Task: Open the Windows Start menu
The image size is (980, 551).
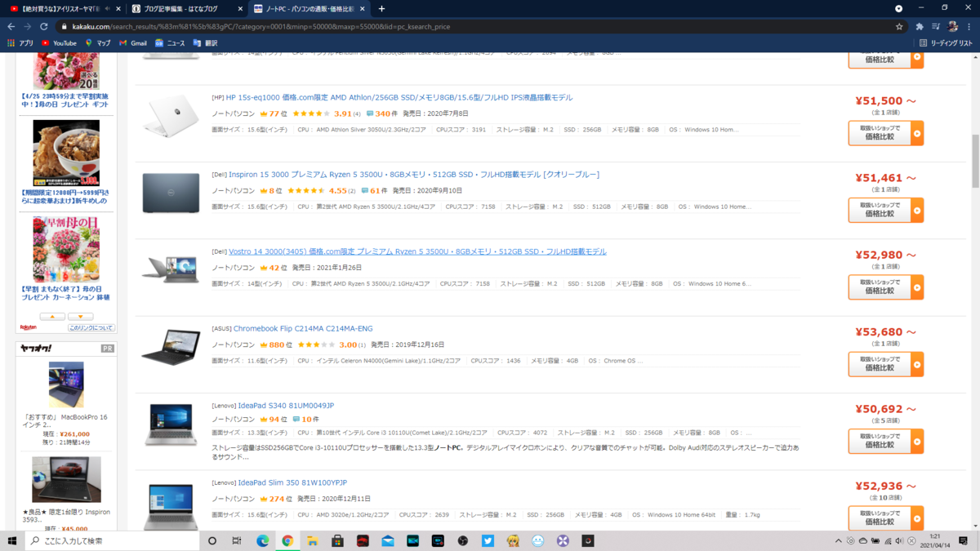Action: pyautogui.click(x=12, y=540)
